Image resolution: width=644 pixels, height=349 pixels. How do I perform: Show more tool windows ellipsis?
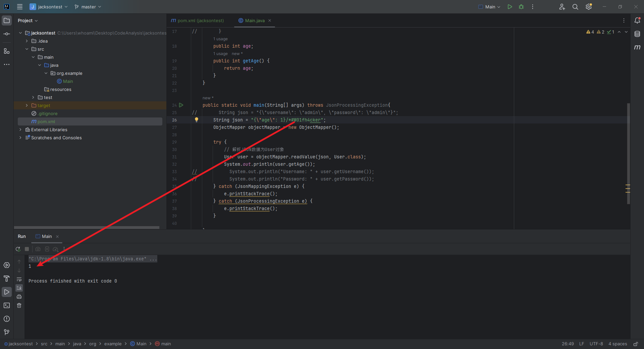pyautogui.click(x=7, y=64)
